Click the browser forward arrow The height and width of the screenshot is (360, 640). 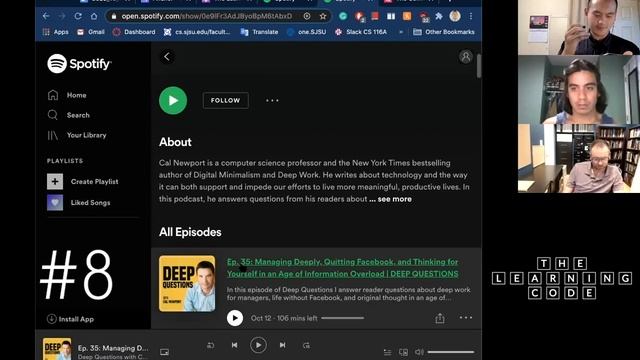pyautogui.click(x=62, y=16)
